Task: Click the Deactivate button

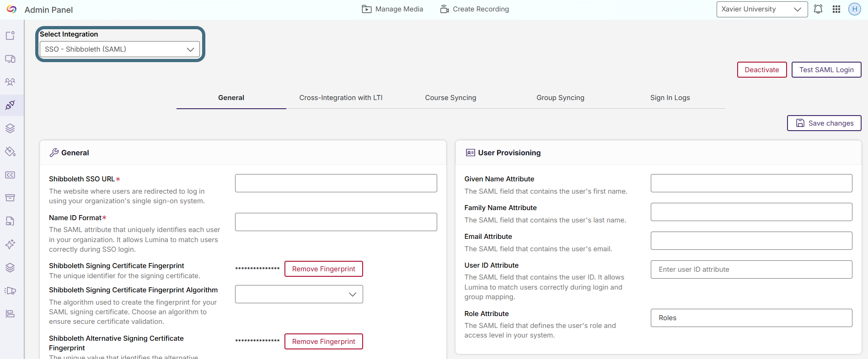Action: tap(762, 70)
